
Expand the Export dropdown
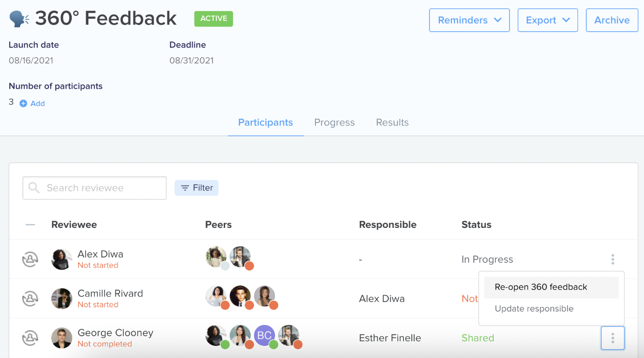(x=548, y=20)
